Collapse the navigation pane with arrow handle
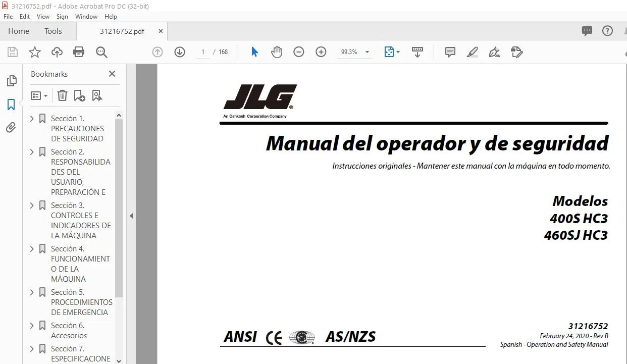The image size is (627, 364). click(x=131, y=216)
